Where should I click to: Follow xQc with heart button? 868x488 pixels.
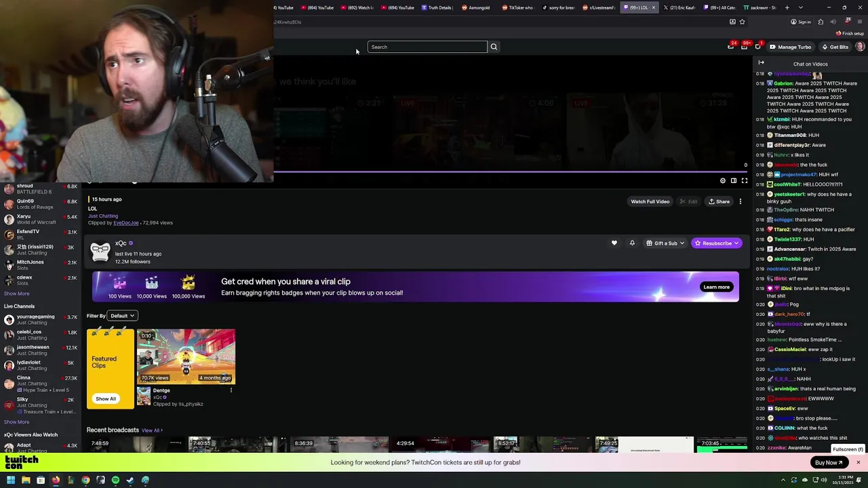[x=614, y=243]
